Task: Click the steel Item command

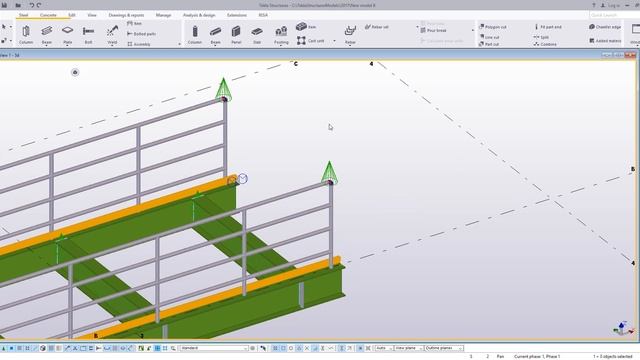Action: [x=135, y=24]
